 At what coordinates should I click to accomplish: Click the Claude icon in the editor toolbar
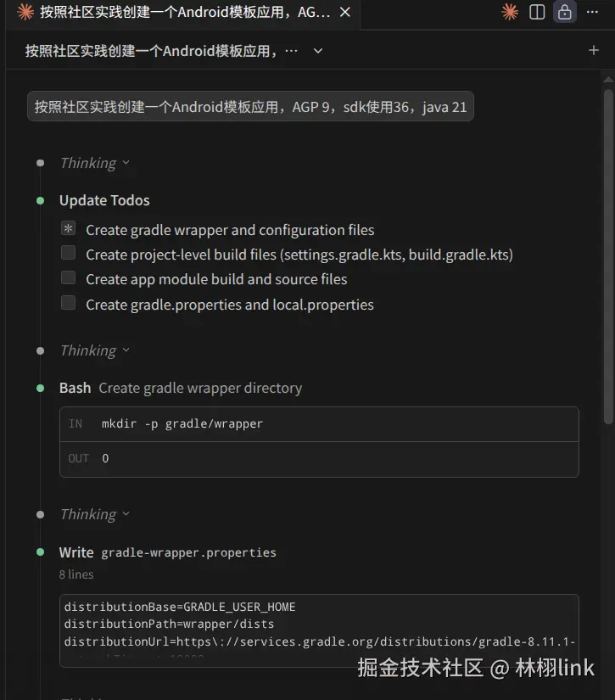tap(509, 12)
